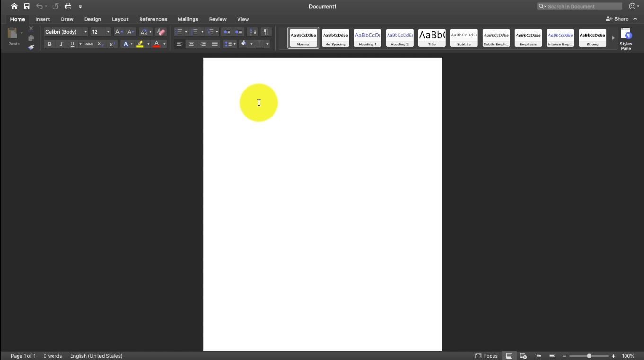Go to the Mailings tab

click(188, 19)
